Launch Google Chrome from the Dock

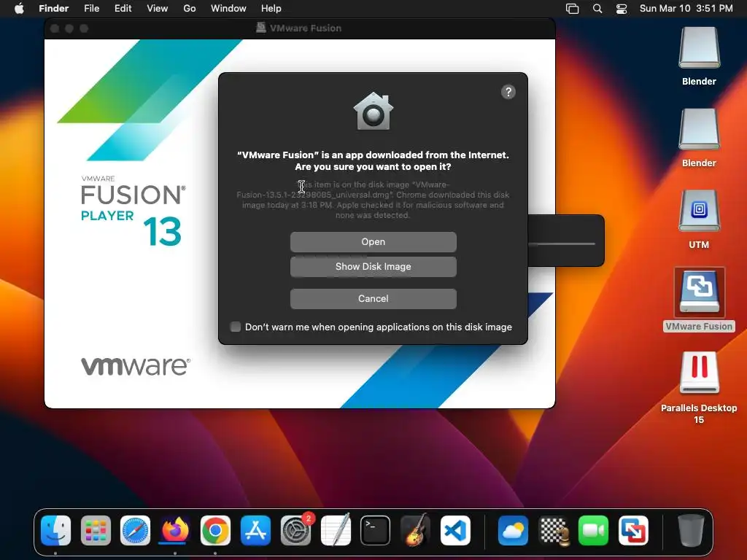(x=215, y=531)
